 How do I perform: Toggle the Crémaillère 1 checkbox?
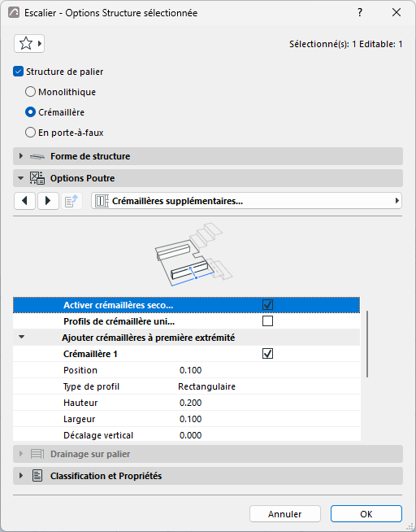267,354
